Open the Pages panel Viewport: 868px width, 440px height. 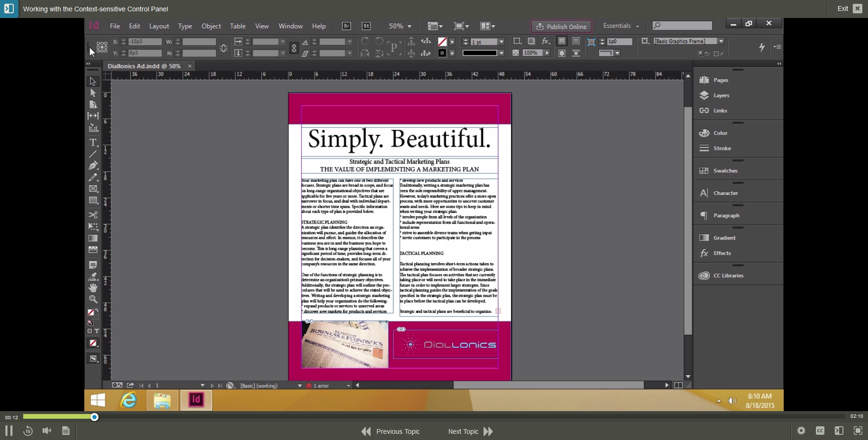coord(719,80)
